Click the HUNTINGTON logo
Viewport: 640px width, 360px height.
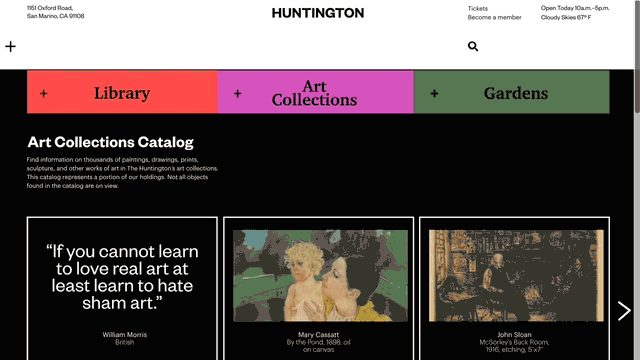(318, 13)
